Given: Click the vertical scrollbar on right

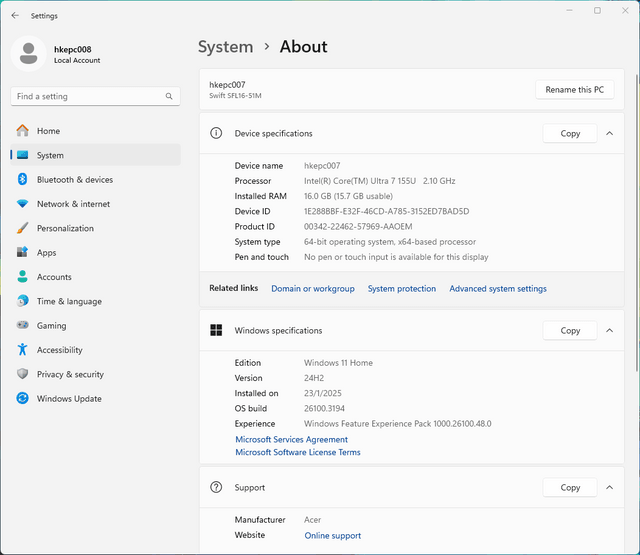Looking at the screenshot, I should (x=637, y=222).
